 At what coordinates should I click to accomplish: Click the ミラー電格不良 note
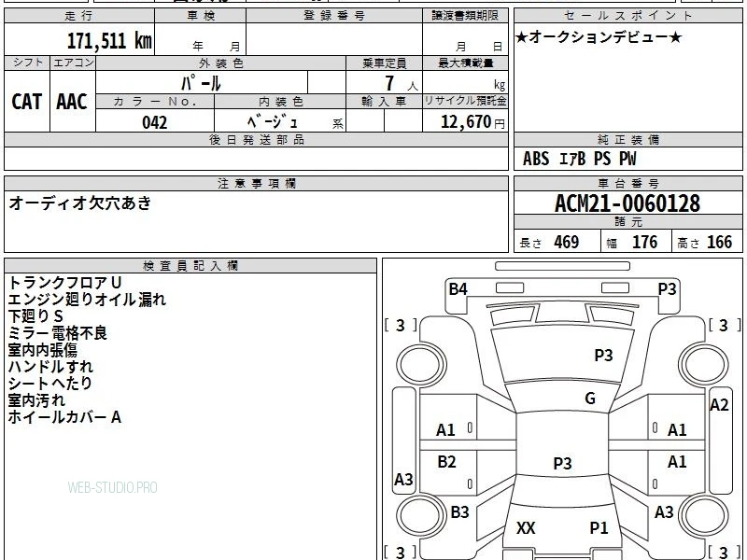pyautogui.click(x=57, y=333)
